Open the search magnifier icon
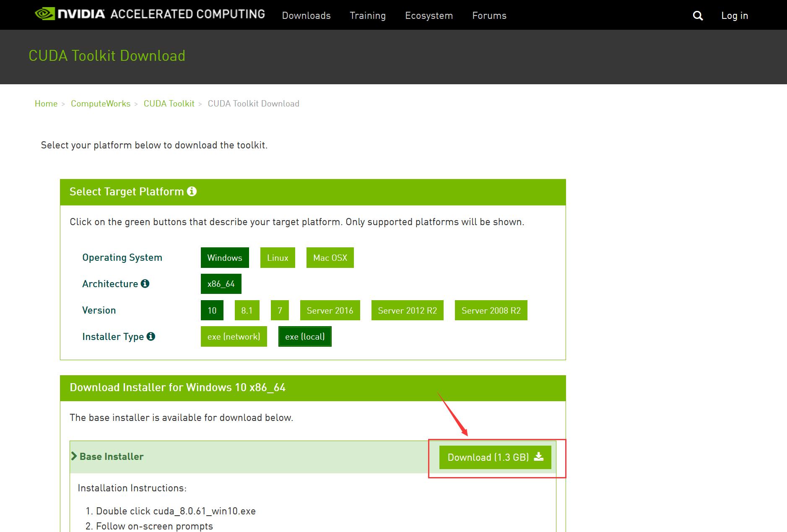The width and height of the screenshot is (787, 532). (x=698, y=16)
